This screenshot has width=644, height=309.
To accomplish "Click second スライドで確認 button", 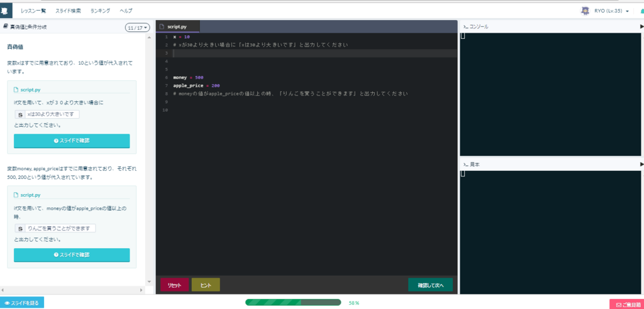I will [x=72, y=255].
